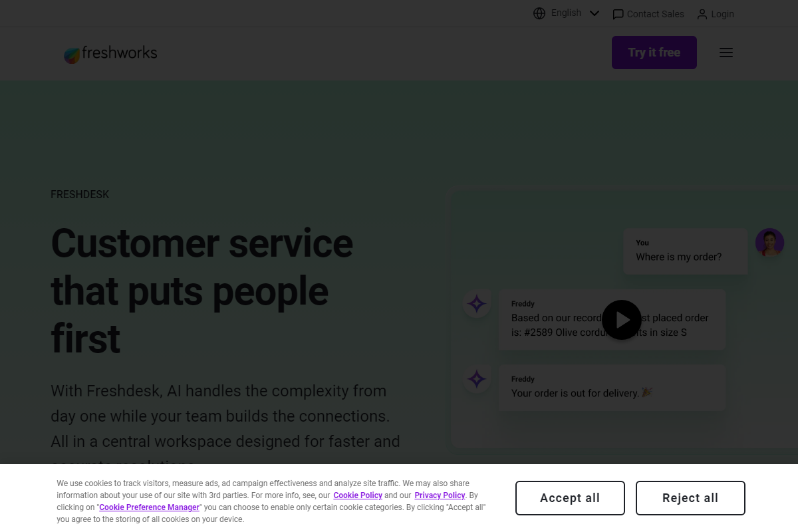Open the Contact Sales link
The height and width of the screenshot is (532, 798).
[655, 14]
